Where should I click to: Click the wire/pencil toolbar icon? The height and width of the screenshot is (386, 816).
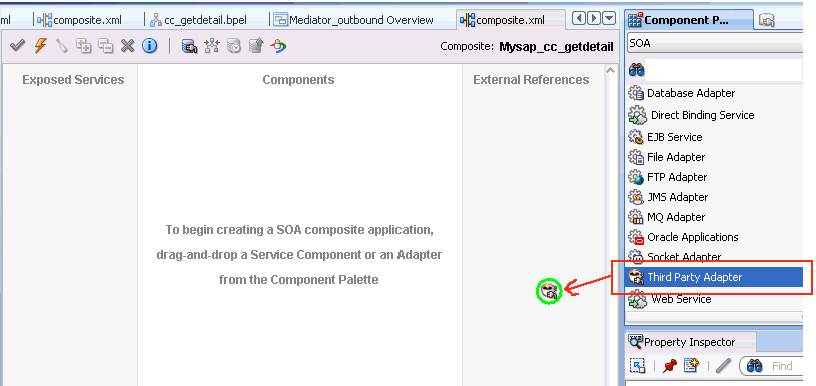pos(62,46)
